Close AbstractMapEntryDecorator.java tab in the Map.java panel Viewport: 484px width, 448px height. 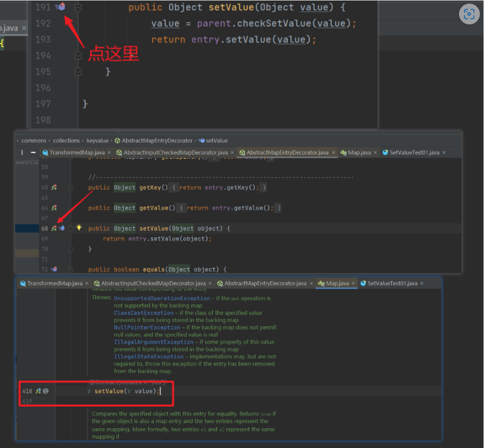pos(312,283)
